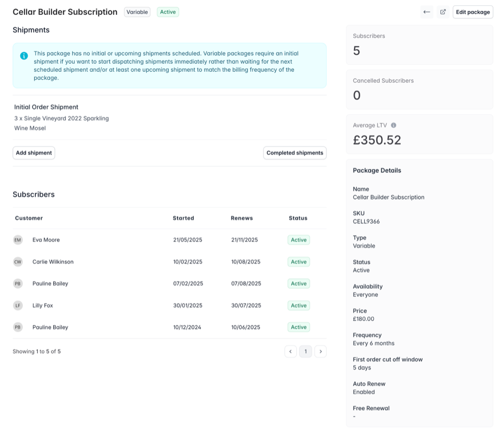
Task: Click Lilly Fox's Active status badge
Action: [x=299, y=305]
